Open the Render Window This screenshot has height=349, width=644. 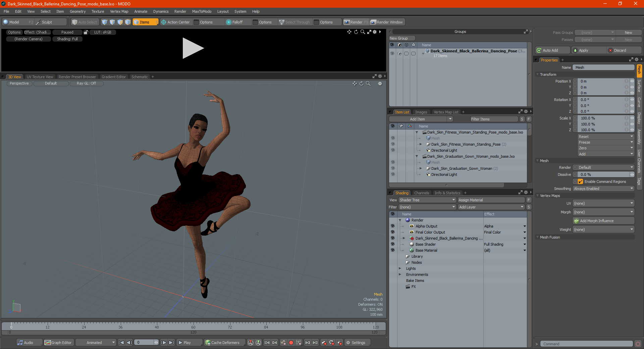[387, 22]
